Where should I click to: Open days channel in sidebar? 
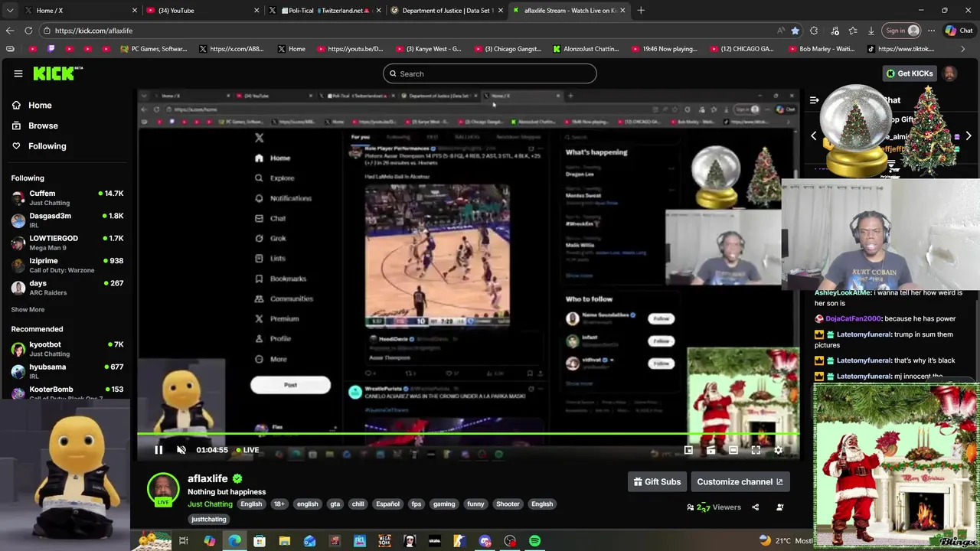[67, 288]
